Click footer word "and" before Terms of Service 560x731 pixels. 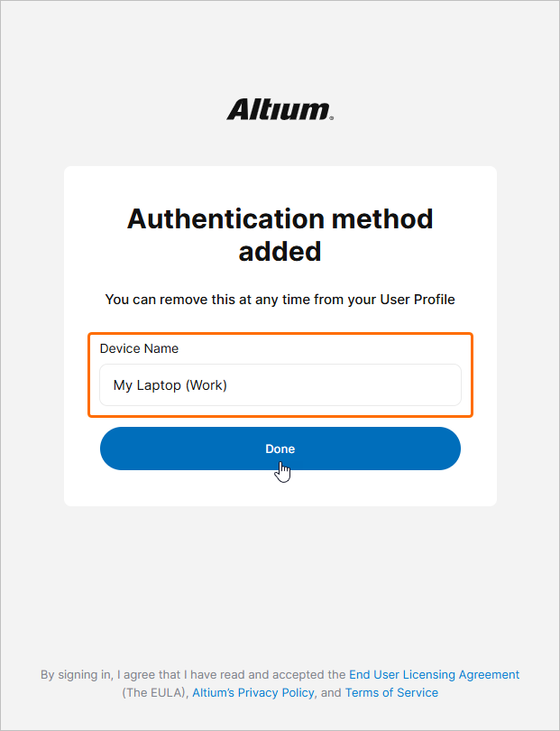click(x=331, y=693)
